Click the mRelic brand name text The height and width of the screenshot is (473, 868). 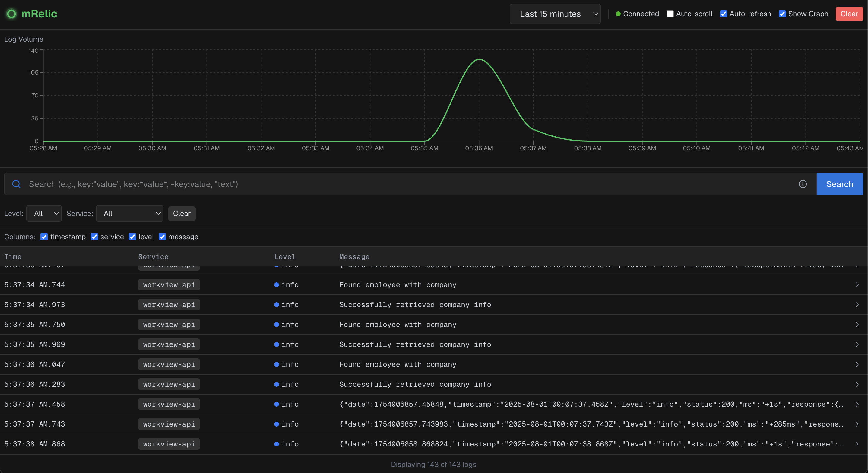[39, 14]
